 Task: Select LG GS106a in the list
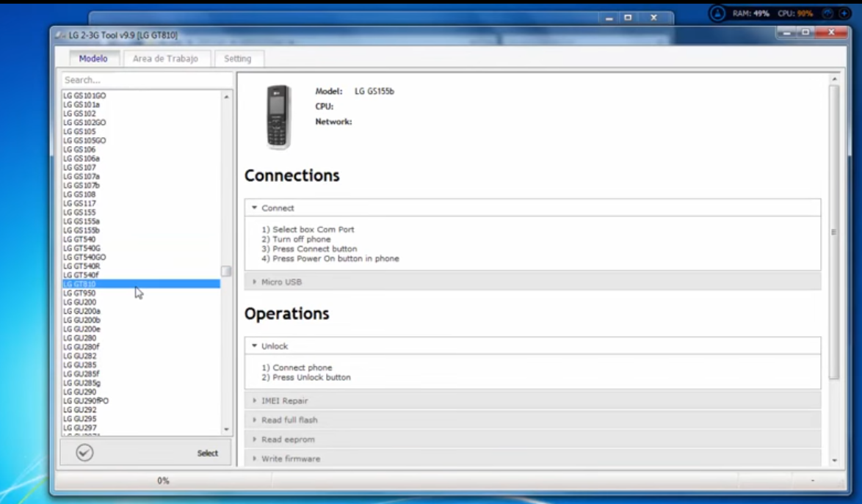pos(141,158)
